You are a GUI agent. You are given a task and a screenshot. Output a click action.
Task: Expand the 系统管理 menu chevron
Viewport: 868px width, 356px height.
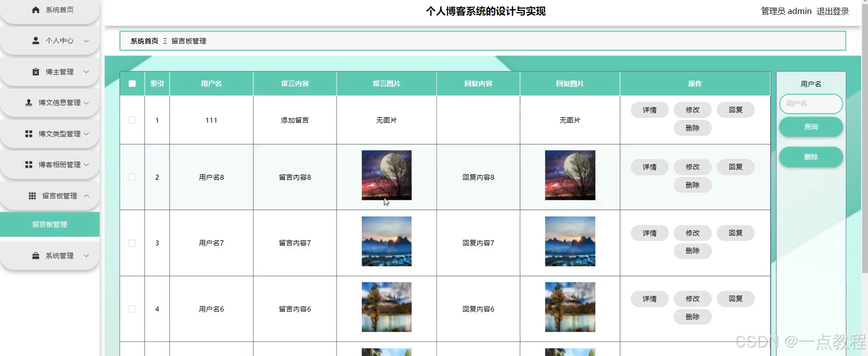(x=86, y=256)
